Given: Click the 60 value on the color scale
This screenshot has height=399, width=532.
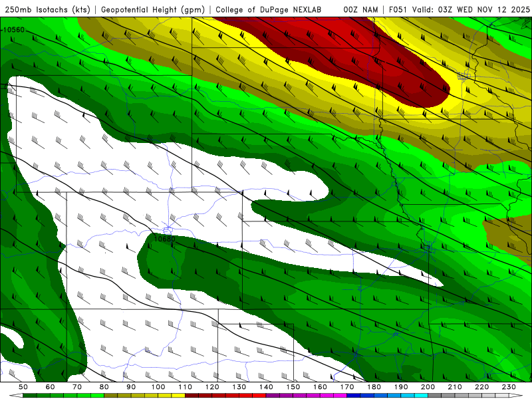Looking at the screenshot, I should click(x=51, y=387).
